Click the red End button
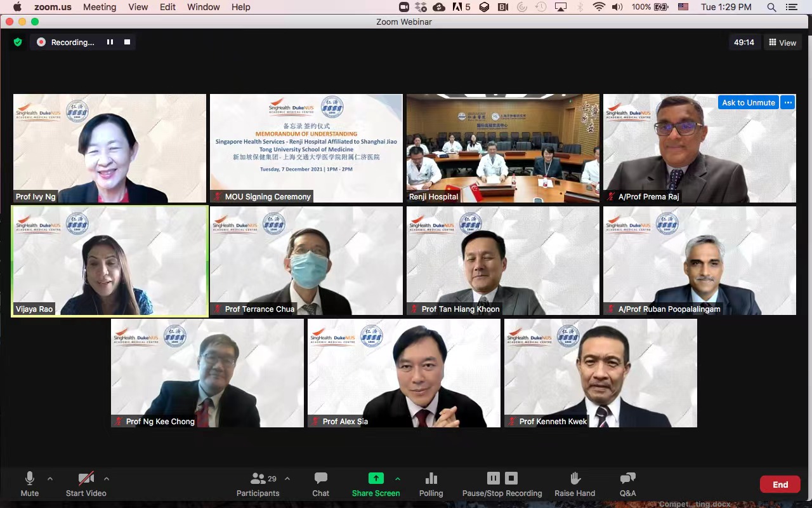812x508 pixels. [x=780, y=485]
